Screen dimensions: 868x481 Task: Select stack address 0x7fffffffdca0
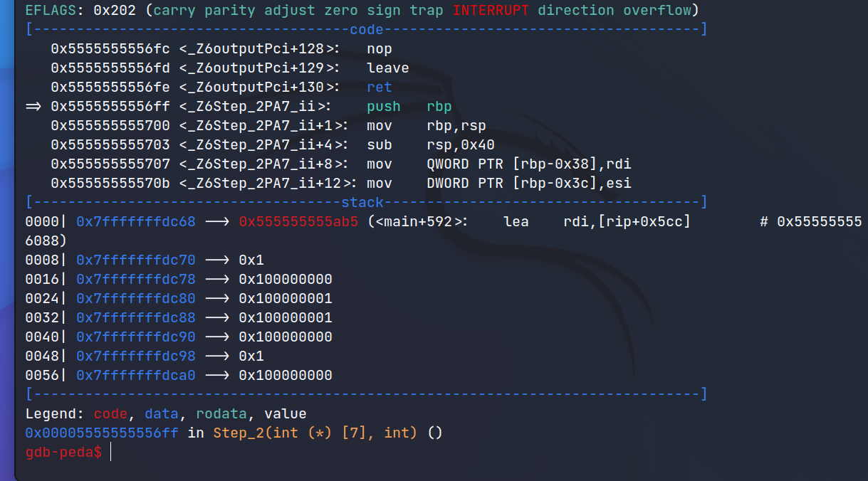click(136, 376)
